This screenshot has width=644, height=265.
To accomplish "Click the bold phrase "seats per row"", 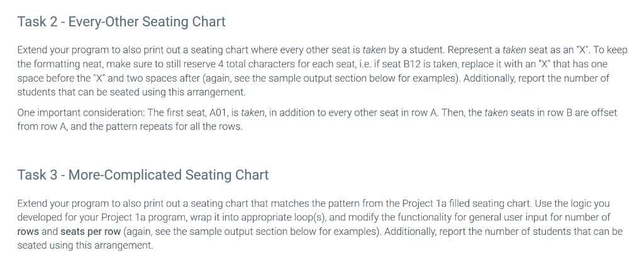I will click(91, 231).
